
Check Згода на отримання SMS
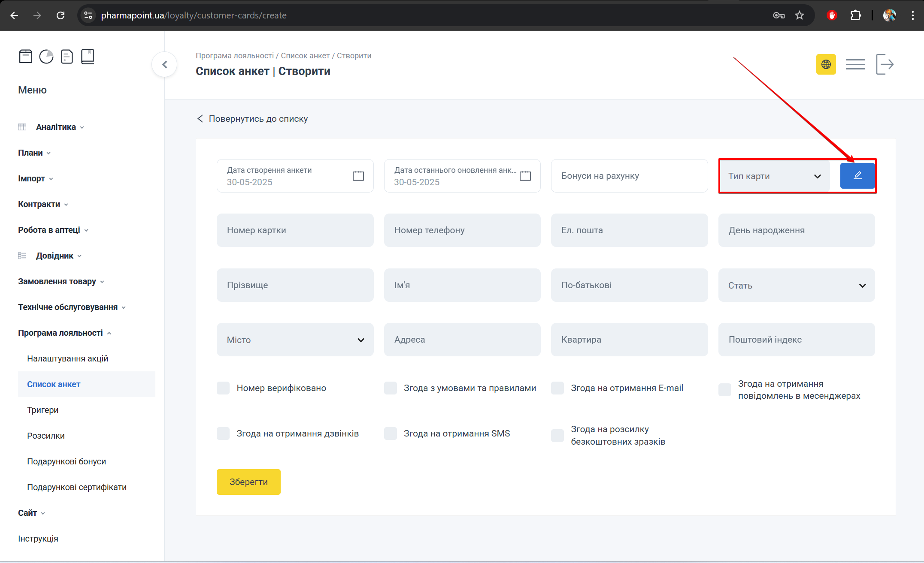[390, 434]
